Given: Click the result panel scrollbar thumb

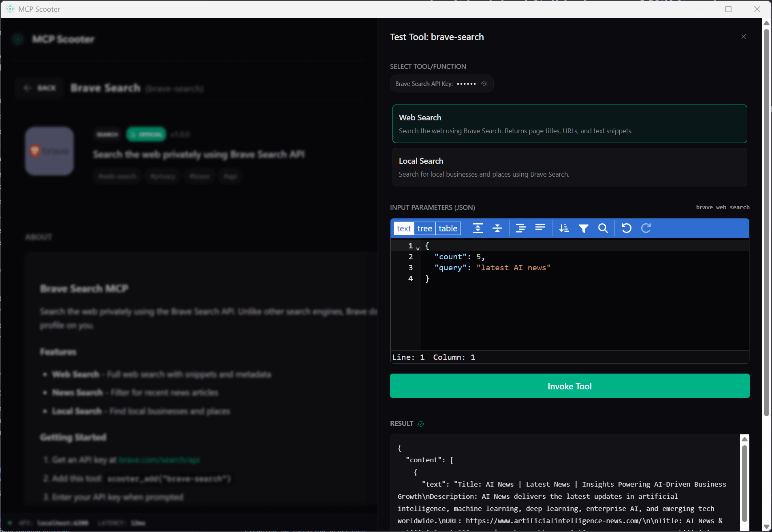Looking at the screenshot, I should (x=744, y=483).
